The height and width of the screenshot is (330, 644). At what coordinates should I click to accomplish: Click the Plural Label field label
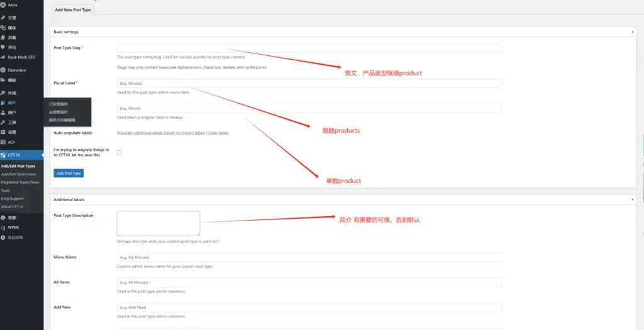tap(65, 83)
